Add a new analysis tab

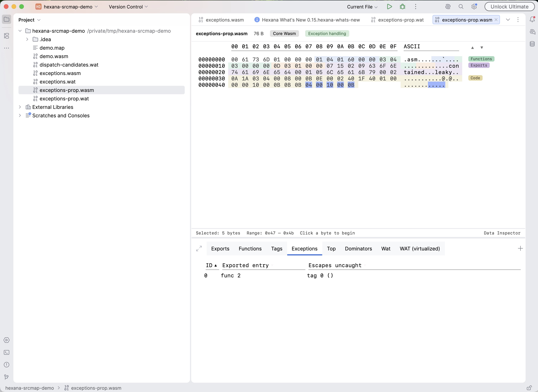click(x=520, y=249)
